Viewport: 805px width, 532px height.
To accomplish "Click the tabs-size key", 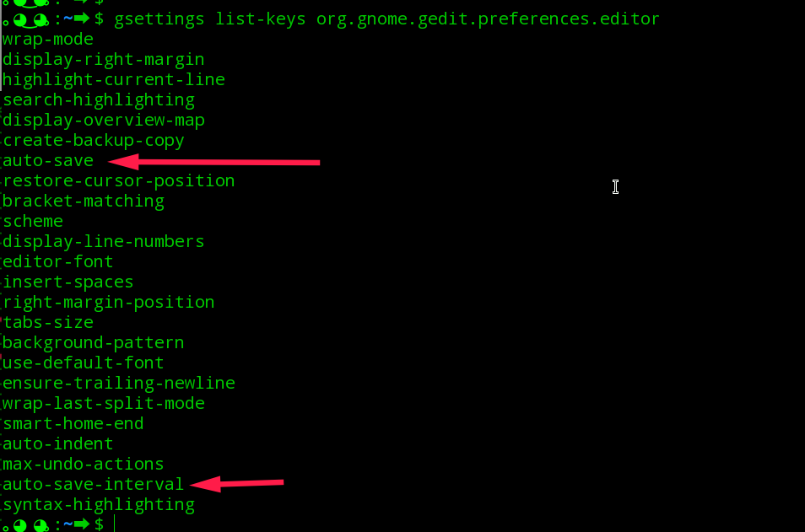I will tap(48, 322).
